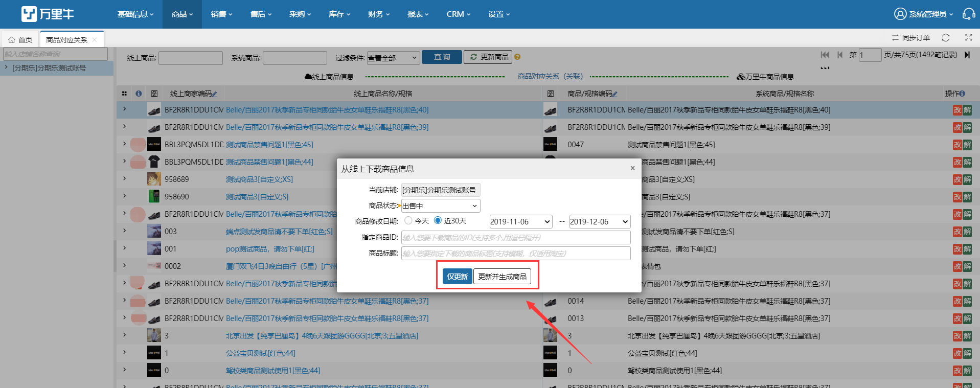Focus the shop name search box 输入店铺名称查询
980x388 pixels.
pyautogui.click(x=55, y=54)
